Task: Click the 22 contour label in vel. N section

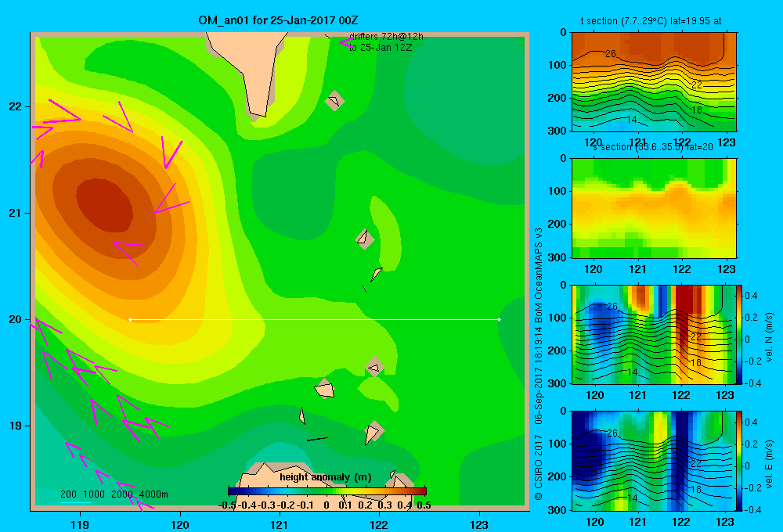Action: point(697,337)
